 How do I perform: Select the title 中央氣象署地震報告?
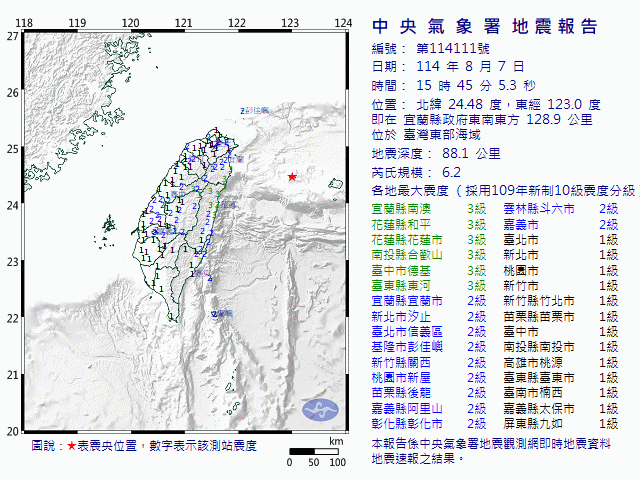(485, 27)
